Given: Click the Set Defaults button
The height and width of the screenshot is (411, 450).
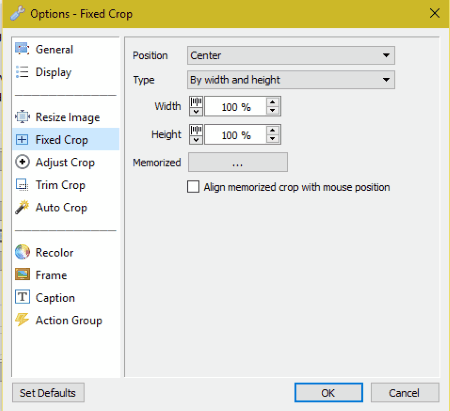Looking at the screenshot, I should tap(48, 393).
